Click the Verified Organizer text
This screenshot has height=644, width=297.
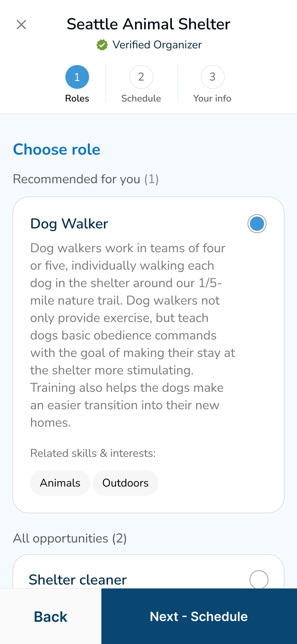click(x=157, y=45)
